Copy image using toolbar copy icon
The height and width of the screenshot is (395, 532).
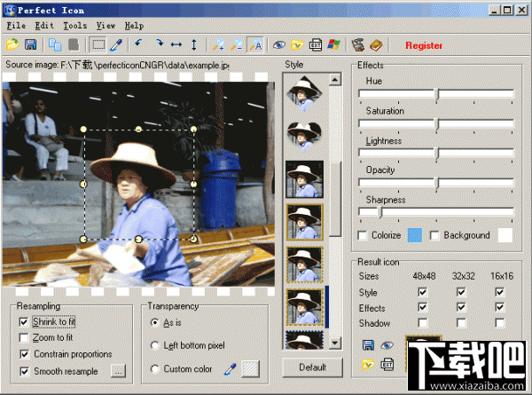tap(55, 45)
